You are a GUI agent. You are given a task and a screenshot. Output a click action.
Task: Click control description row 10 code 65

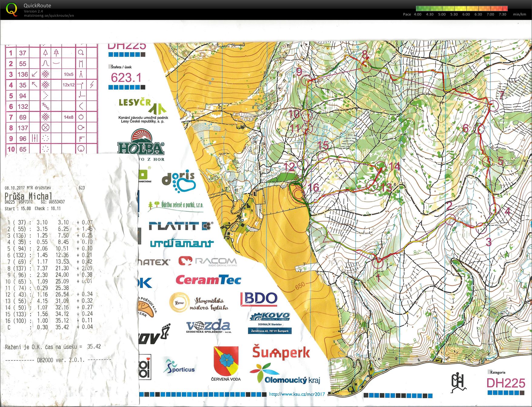[23, 149]
